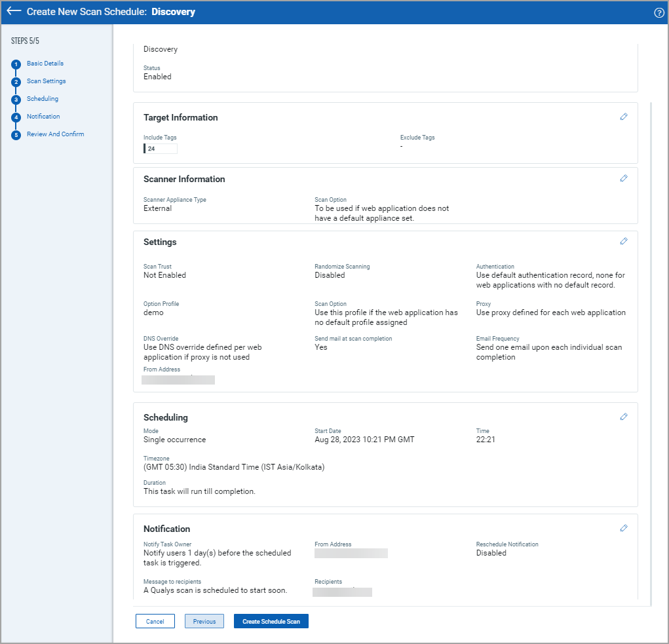
Task: Edit the Scanner Information section
Action: [x=623, y=178]
